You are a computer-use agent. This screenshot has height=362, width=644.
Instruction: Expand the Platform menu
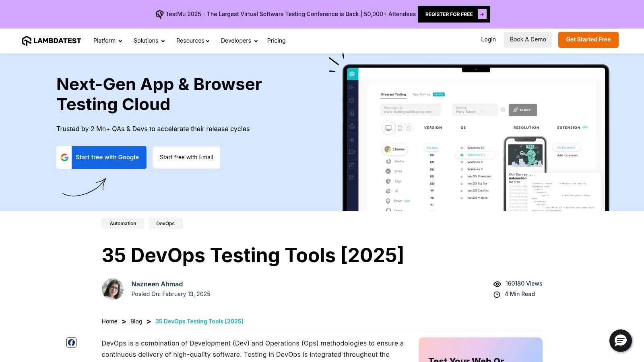click(x=107, y=41)
